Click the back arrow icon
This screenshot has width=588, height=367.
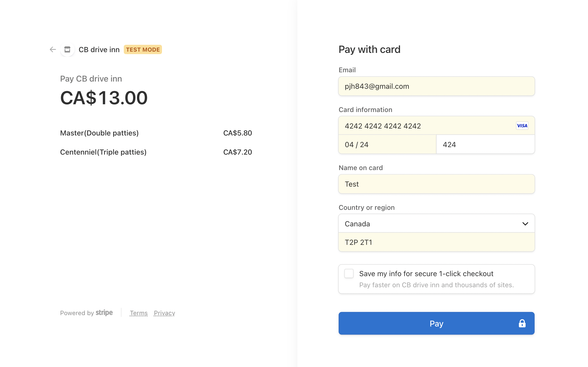pyautogui.click(x=53, y=50)
